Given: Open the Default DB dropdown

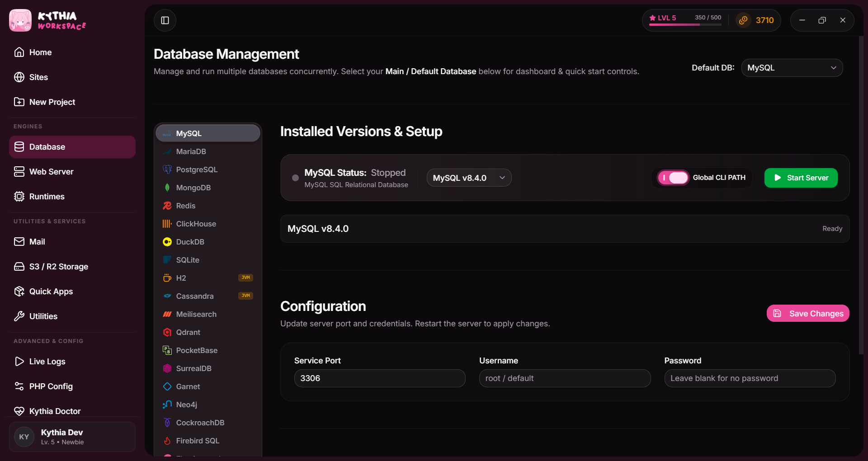Looking at the screenshot, I should (792, 68).
